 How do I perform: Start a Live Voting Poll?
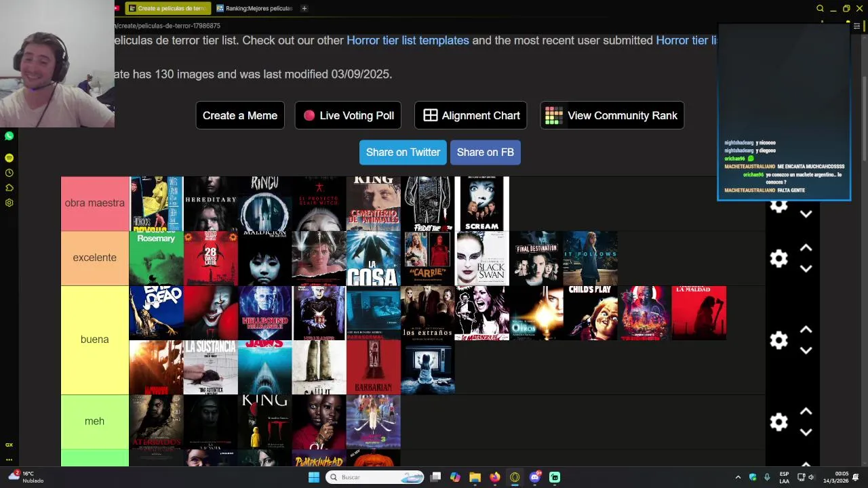click(x=348, y=115)
